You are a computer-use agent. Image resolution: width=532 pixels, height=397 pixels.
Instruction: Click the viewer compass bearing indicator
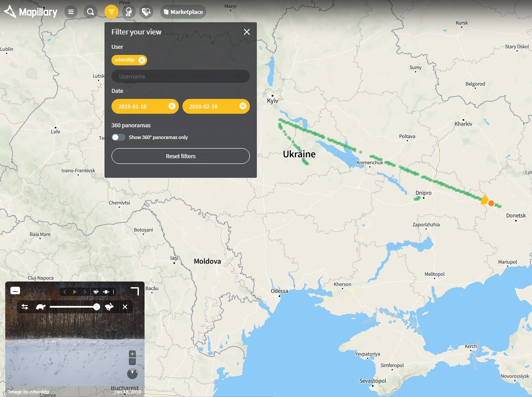(x=132, y=373)
